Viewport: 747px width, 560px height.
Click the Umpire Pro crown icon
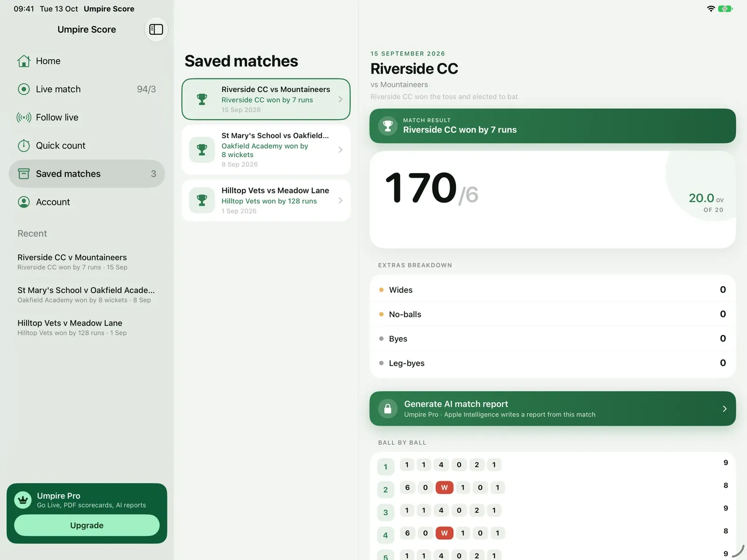(23, 500)
